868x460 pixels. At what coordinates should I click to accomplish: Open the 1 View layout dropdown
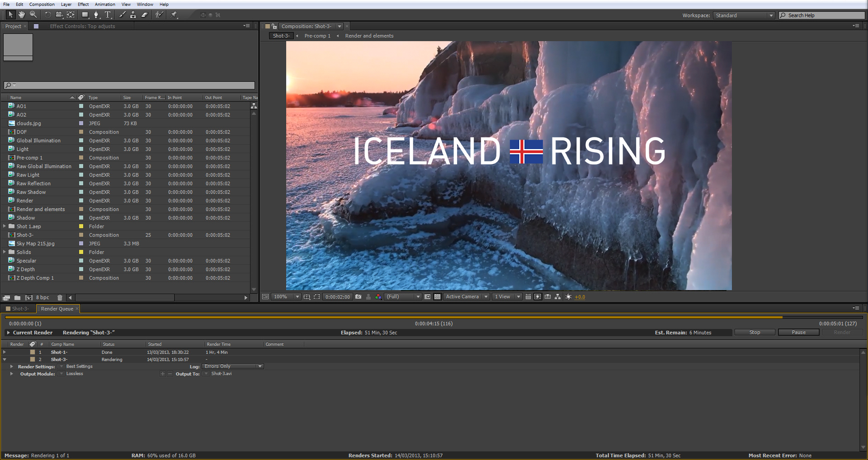pyautogui.click(x=507, y=297)
